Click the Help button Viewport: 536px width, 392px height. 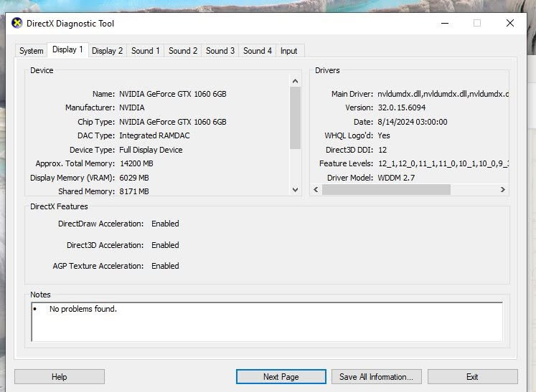[60, 377]
